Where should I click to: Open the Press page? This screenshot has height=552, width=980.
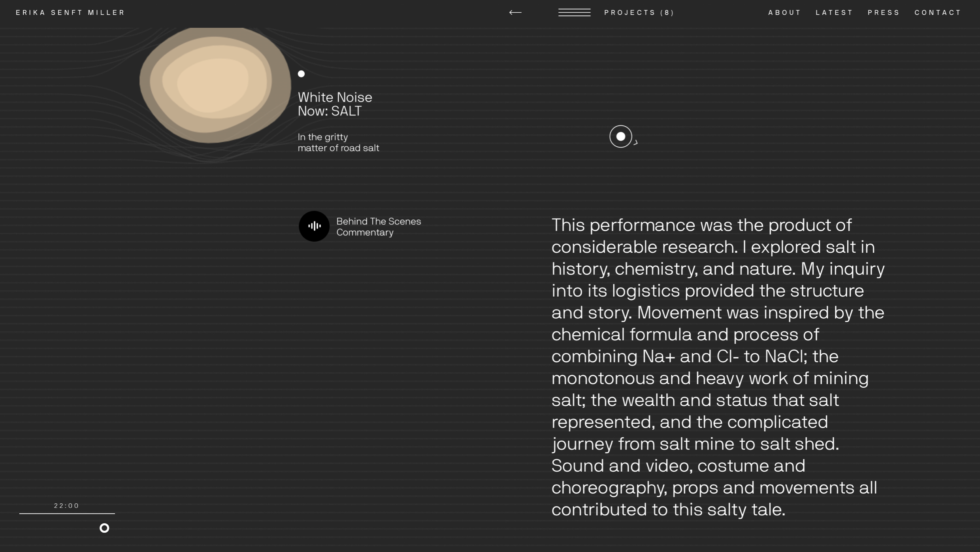[884, 13]
